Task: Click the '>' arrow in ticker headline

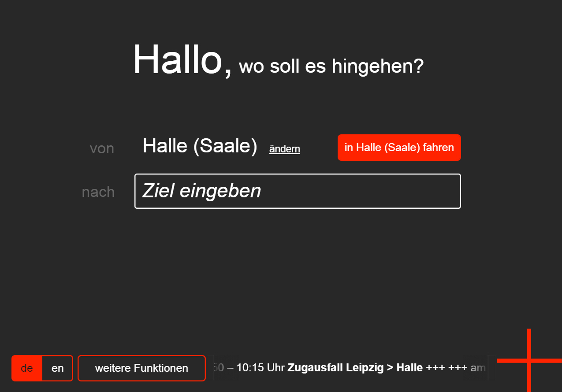Action: pyautogui.click(x=390, y=368)
